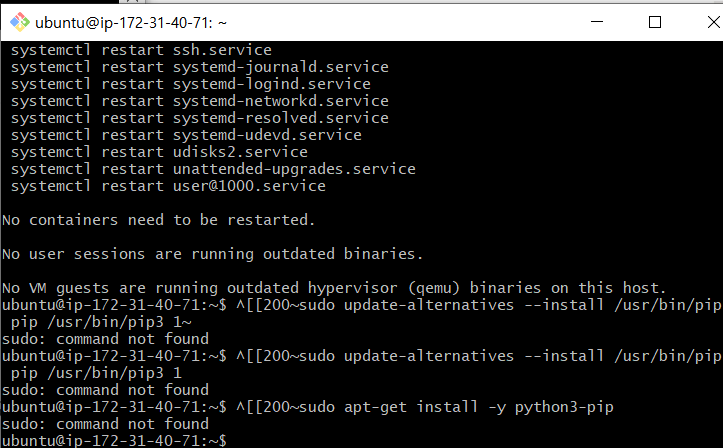The image size is (723, 448).
Task: Click the last "sudo: command not found" error
Action: [105, 424]
